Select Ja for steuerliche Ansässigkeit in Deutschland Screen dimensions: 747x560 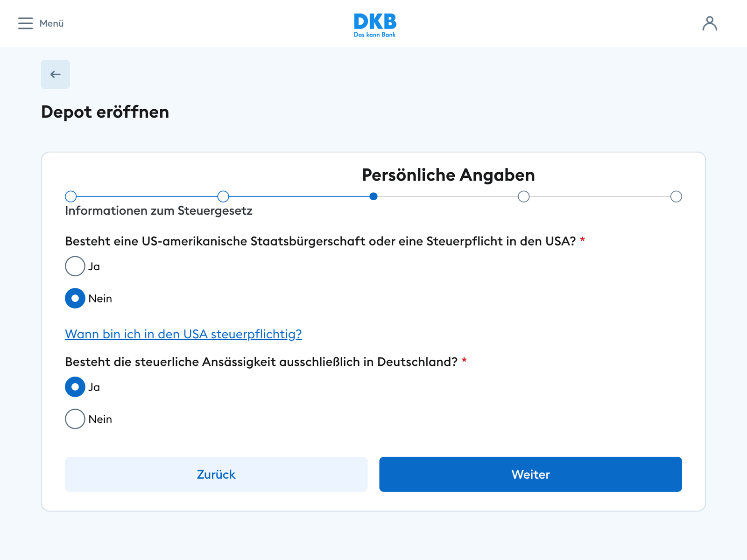pos(75,387)
